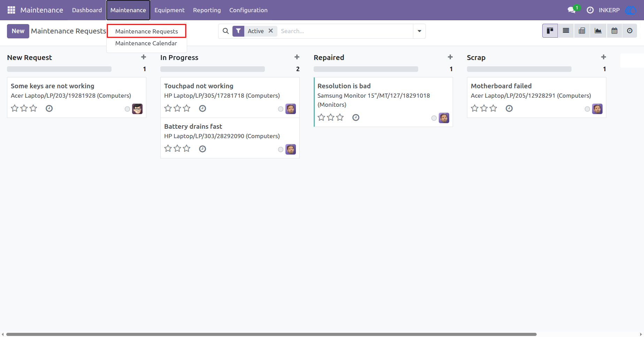The height and width of the screenshot is (337, 644).
Task: Open the Touchpad not working card
Action: click(x=230, y=97)
